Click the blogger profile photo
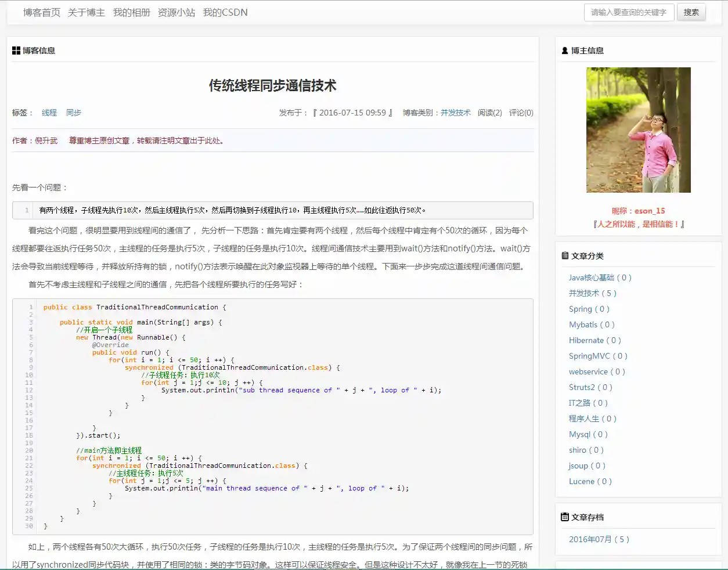This screenshot has width=728, height=570. point(638,130)
